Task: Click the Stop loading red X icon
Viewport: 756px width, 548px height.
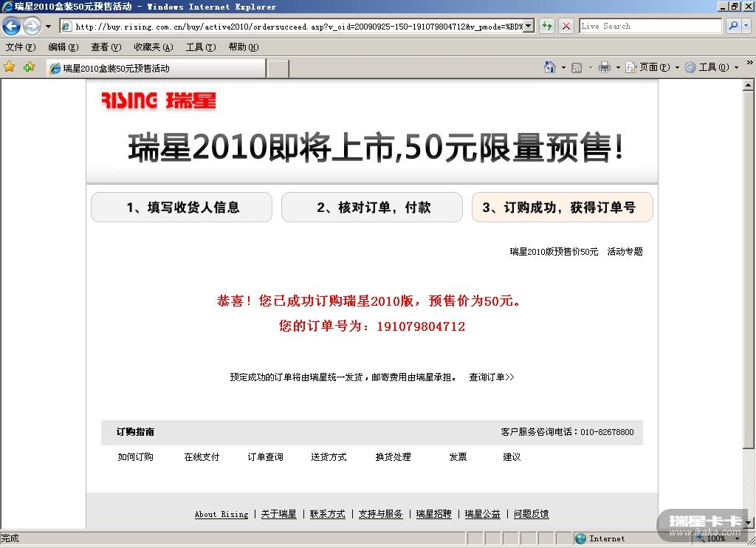Action: [x=566, y=26]
